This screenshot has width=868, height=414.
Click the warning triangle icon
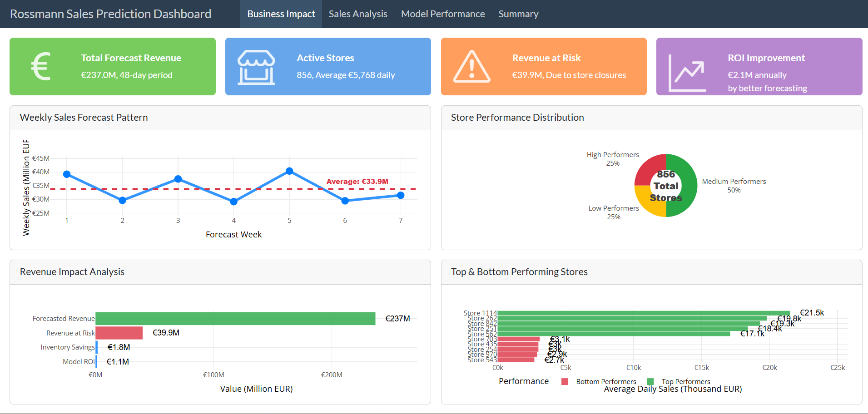click(x=472, y=67)
